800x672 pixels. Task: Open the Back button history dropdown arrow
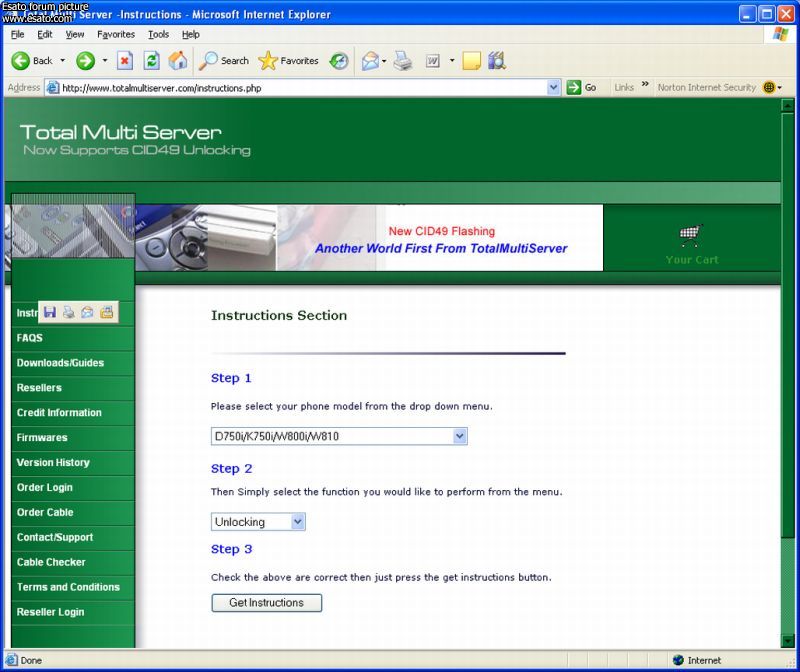coord(63,61)
